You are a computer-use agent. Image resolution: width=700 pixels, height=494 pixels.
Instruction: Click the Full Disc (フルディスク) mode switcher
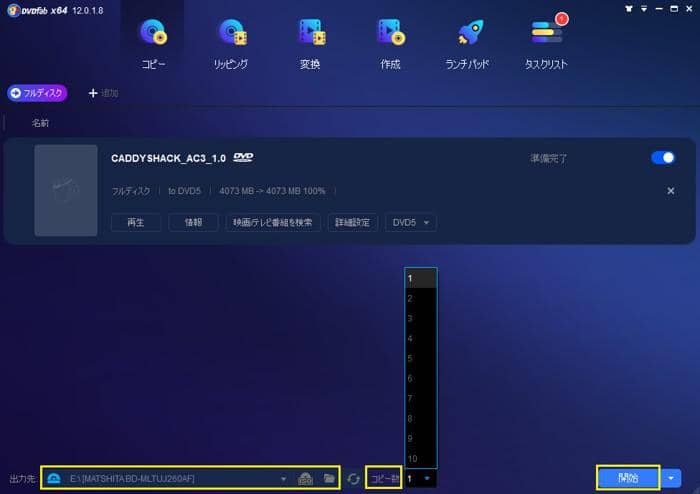[38, 93]
